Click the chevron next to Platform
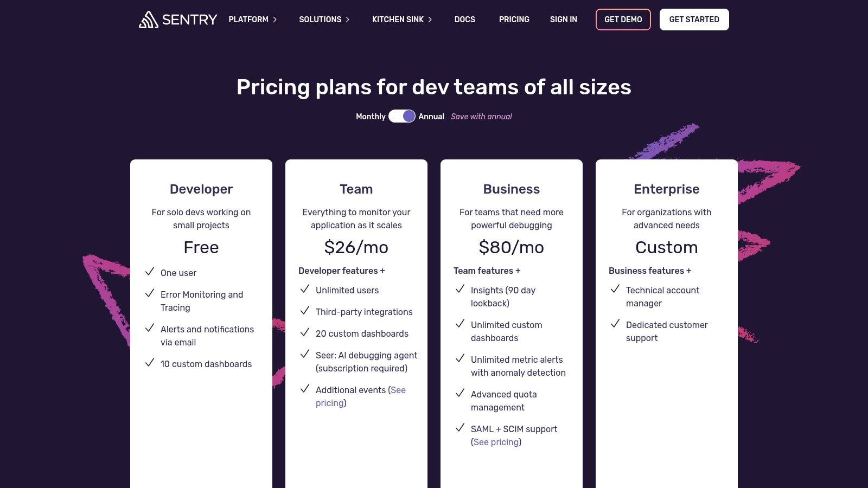 tap(275, 20)
